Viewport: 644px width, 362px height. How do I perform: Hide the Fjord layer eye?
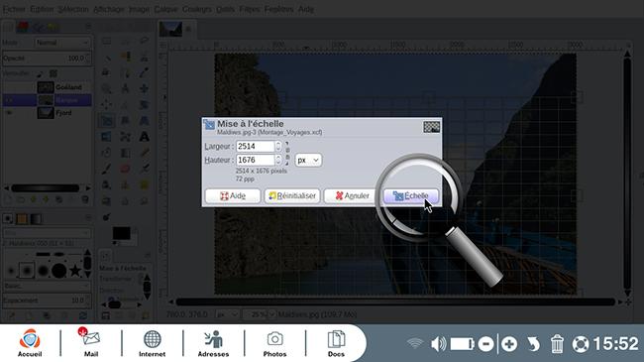click(x=9, y=113)
